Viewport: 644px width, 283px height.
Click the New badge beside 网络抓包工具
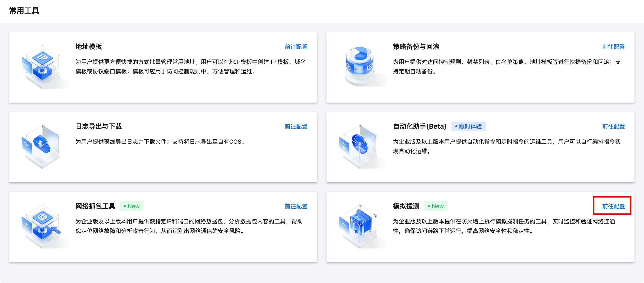pyautogui.click(x=131, y=206)
